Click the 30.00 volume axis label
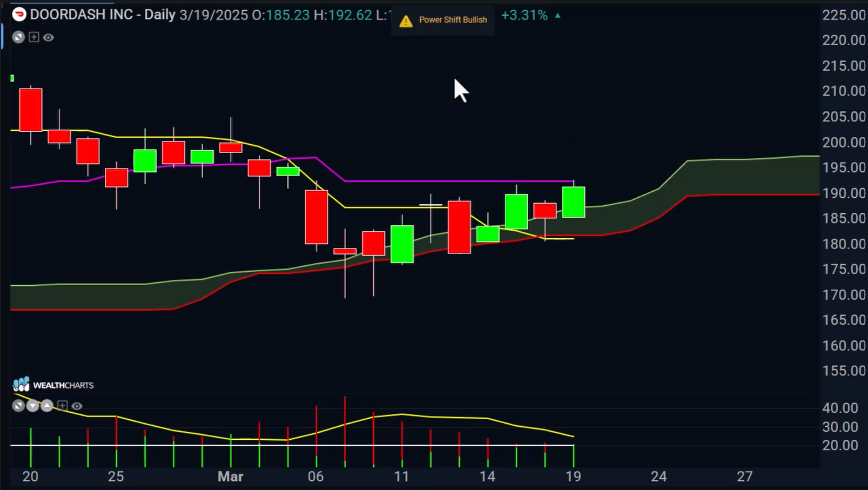 point(840,427)
